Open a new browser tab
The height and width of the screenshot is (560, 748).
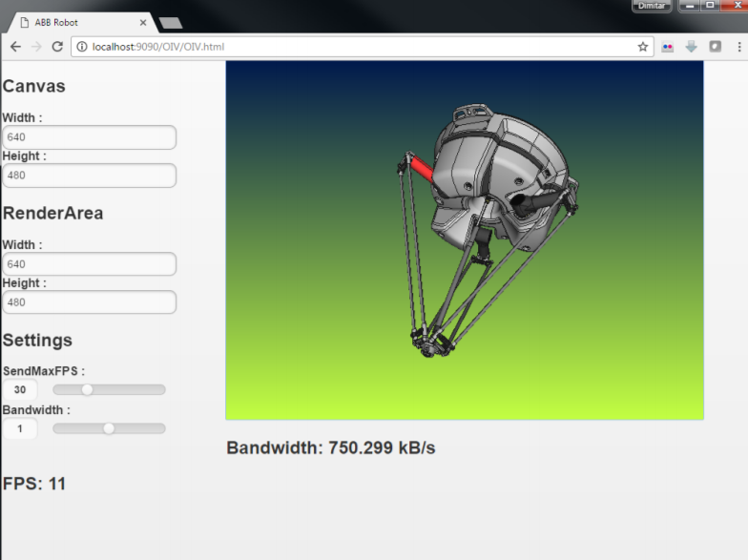[x=170, y=22]
